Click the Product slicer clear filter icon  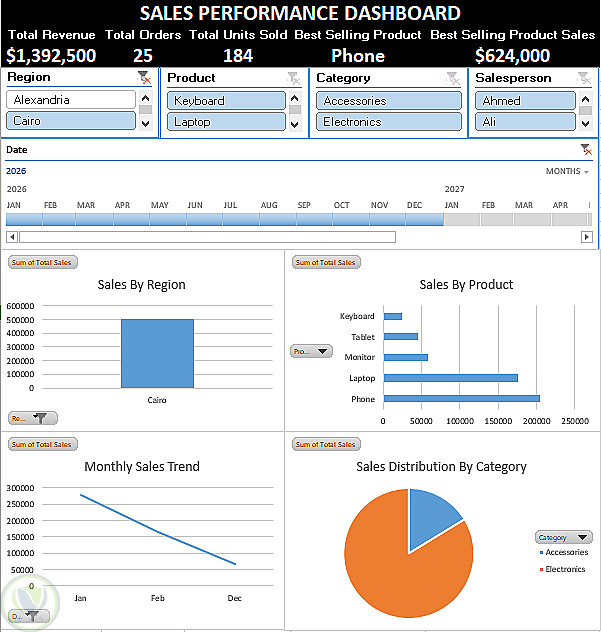(x=294, y=78)
